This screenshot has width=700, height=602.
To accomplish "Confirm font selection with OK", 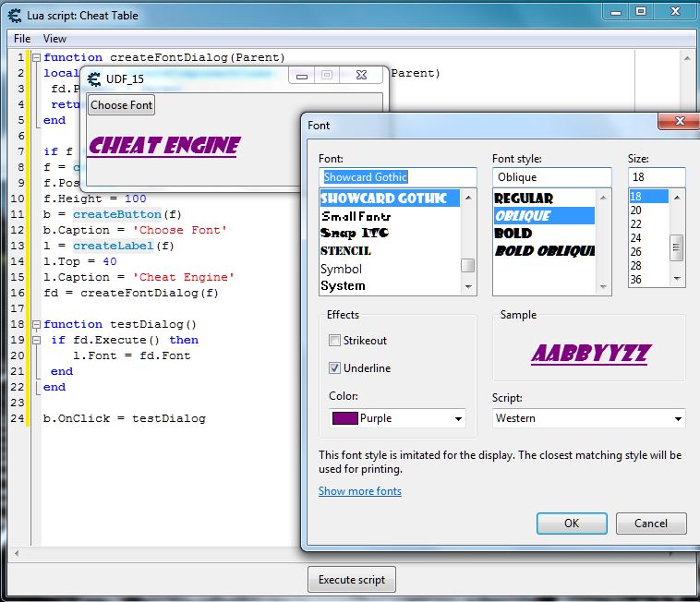I will tap(572, 523).
